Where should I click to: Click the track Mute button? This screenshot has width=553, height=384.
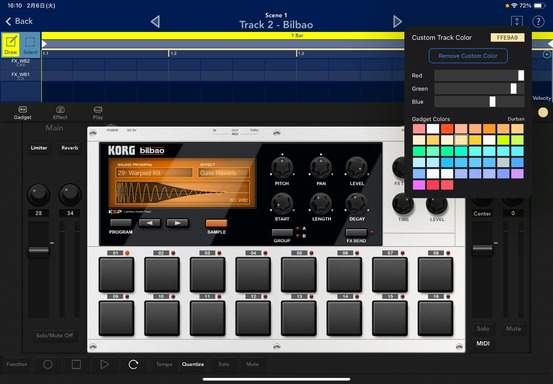pos(513,329)
